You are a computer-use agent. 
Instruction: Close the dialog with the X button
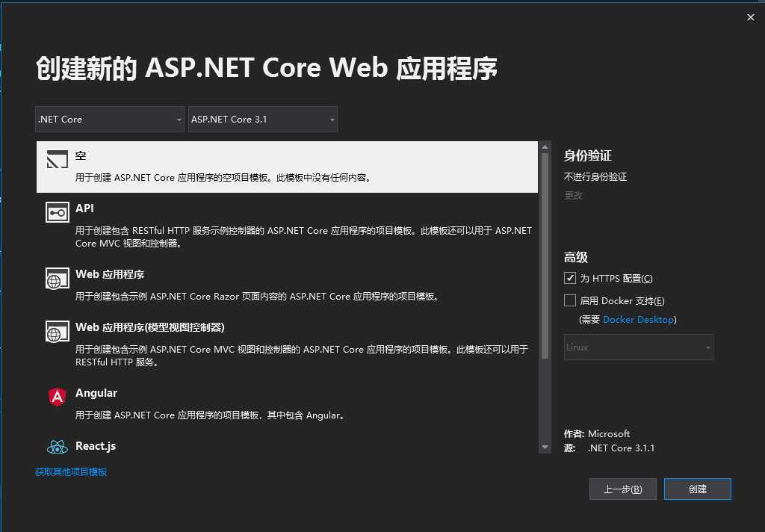[750, 17]
